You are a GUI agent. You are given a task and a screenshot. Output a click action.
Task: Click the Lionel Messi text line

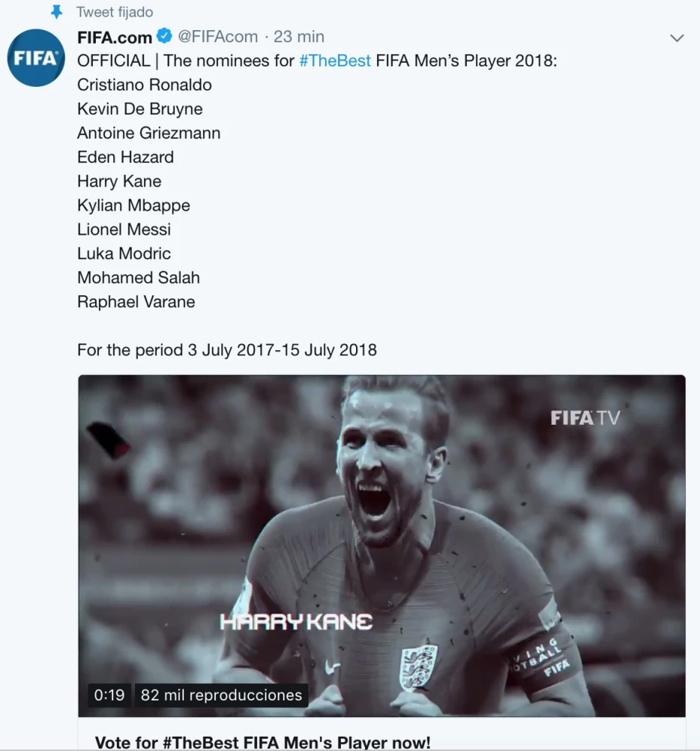124,229
